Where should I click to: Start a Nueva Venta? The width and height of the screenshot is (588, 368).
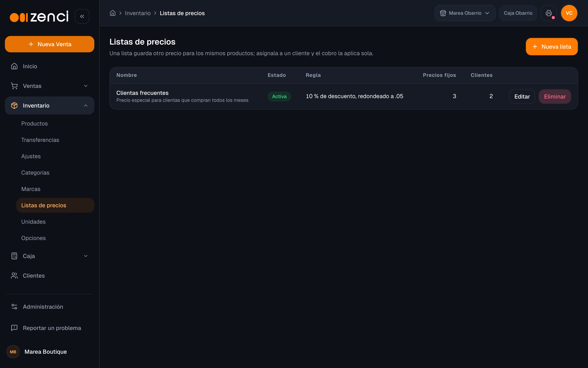pyautogui.click(x=50, y=44)
